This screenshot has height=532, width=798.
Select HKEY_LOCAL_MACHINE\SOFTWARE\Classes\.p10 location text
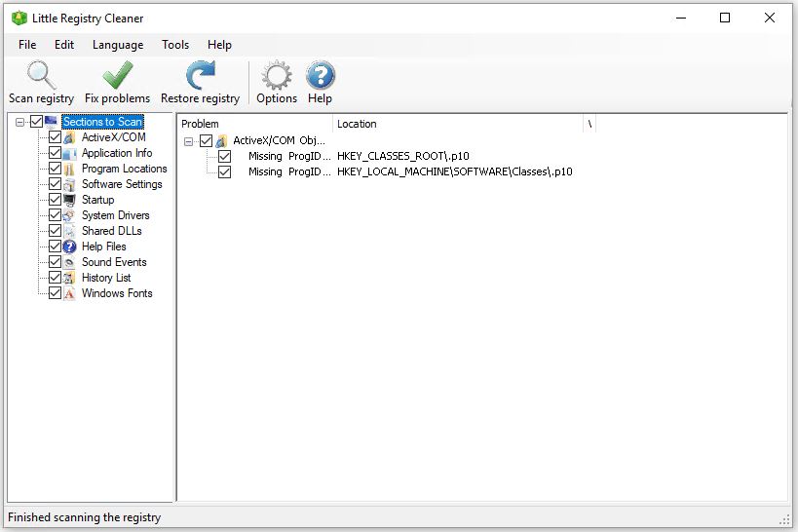pos(454,172)
